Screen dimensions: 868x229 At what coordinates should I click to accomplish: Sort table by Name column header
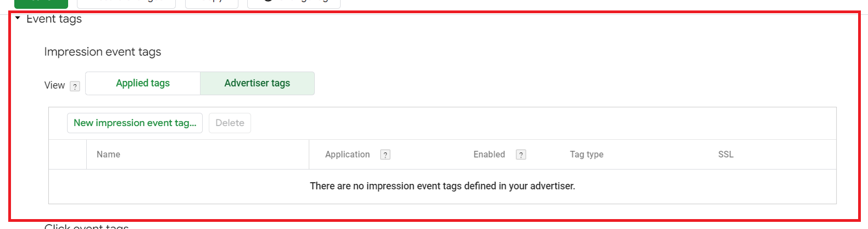(108, 155)
